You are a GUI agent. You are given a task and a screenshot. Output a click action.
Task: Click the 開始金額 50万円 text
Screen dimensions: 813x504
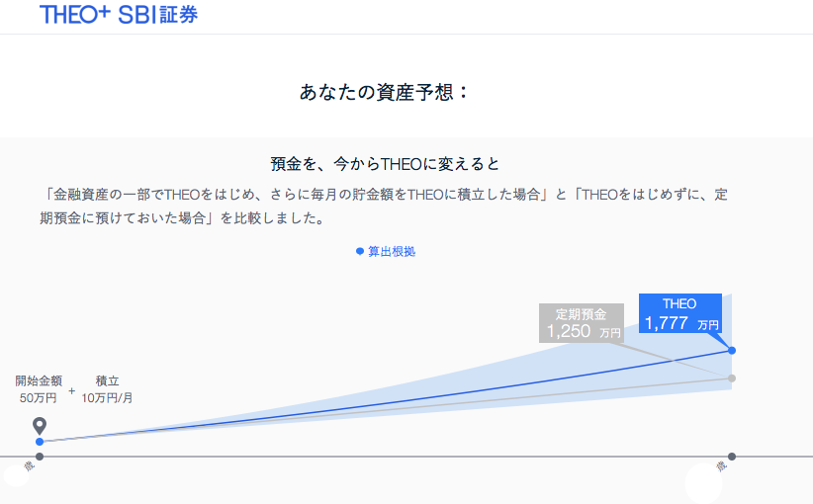pos(39,389)
